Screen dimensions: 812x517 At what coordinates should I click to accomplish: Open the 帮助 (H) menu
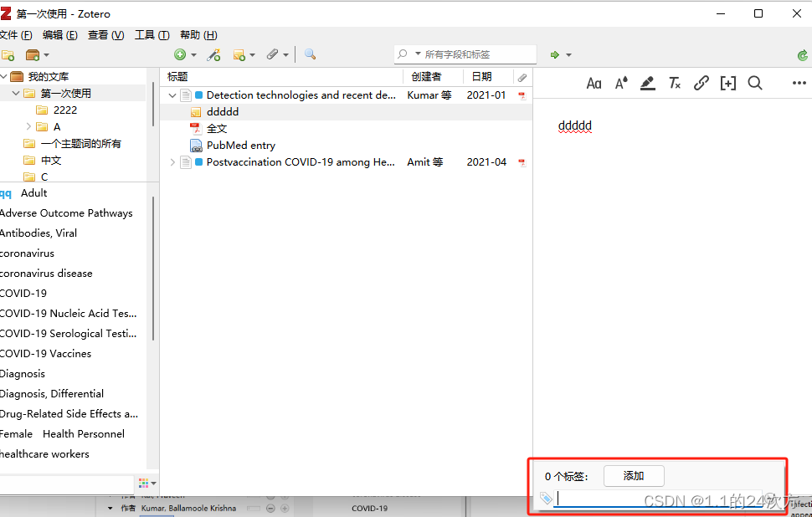pyautogui.click(x=198, y=34)
